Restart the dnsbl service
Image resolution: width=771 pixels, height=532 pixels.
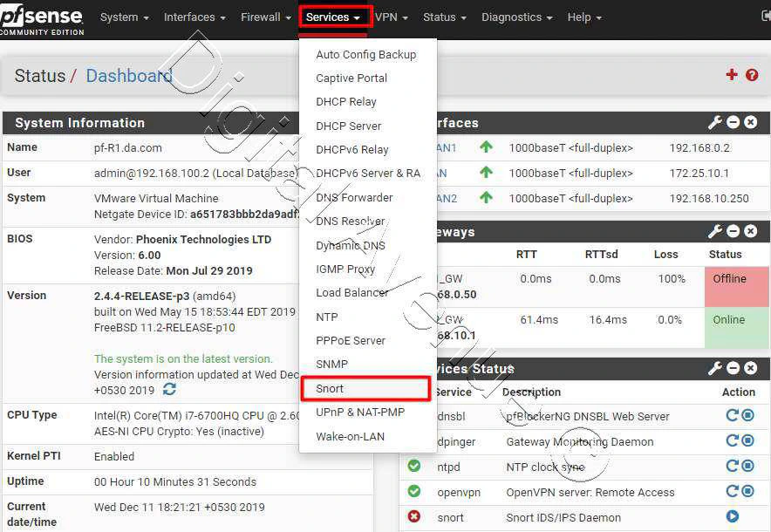coord(732,415)
